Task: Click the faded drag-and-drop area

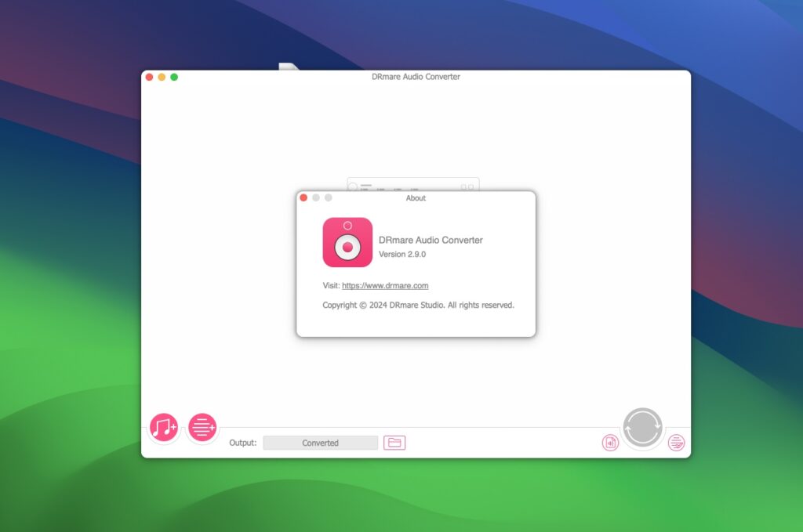Action: click(413, 184)
